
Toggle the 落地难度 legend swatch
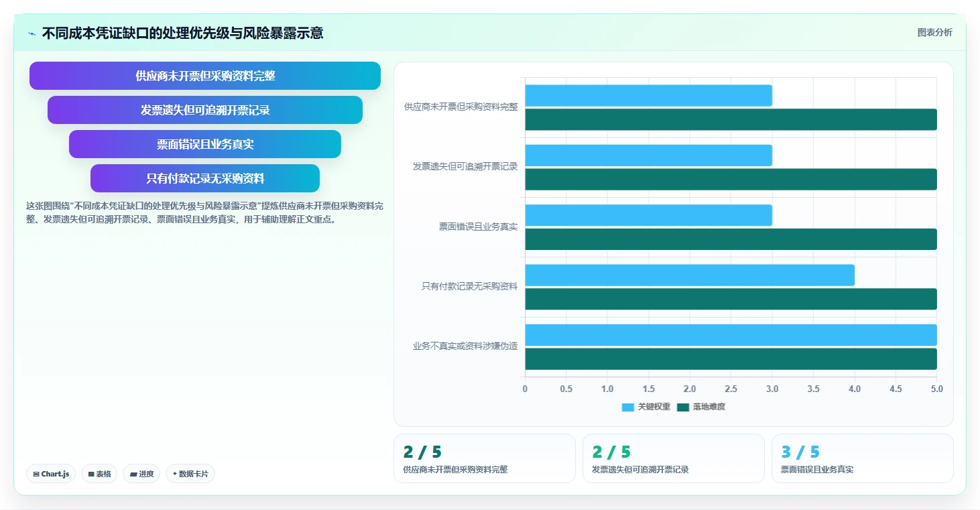click(x=683, y=407)
